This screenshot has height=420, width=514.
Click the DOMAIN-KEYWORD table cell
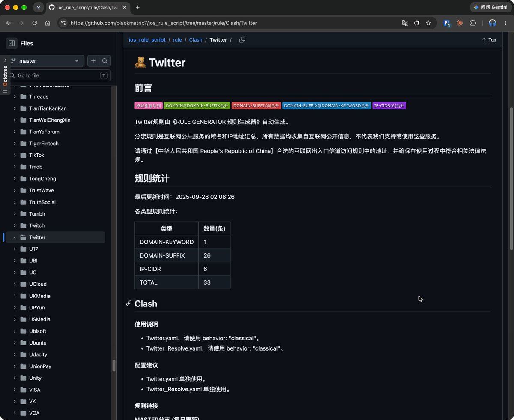tap(167, 242)
